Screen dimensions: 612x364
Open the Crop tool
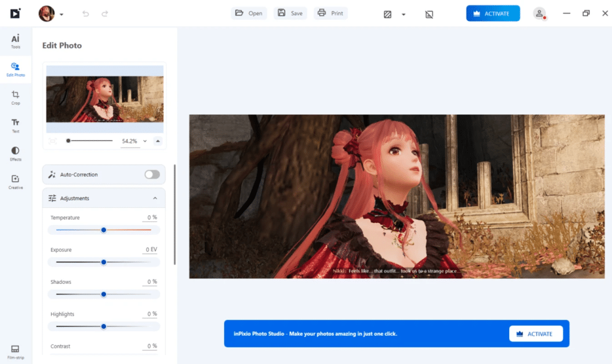point(15,97)
